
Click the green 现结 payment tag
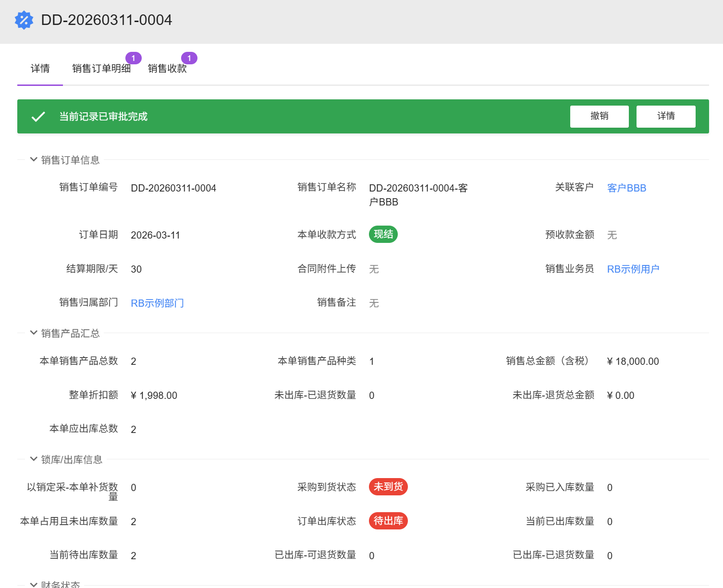coord(383,234)
